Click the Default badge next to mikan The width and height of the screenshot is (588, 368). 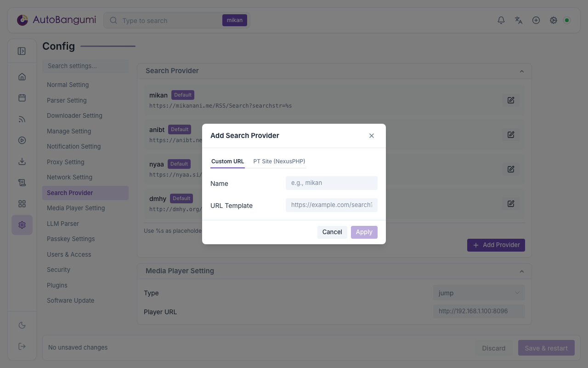tap(183, 95)
